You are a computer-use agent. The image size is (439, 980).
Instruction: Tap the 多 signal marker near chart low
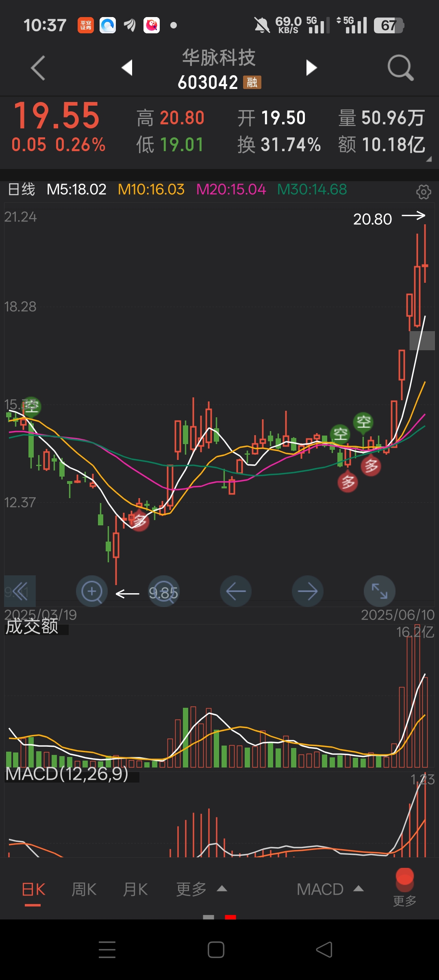click(x=139, y=520)
